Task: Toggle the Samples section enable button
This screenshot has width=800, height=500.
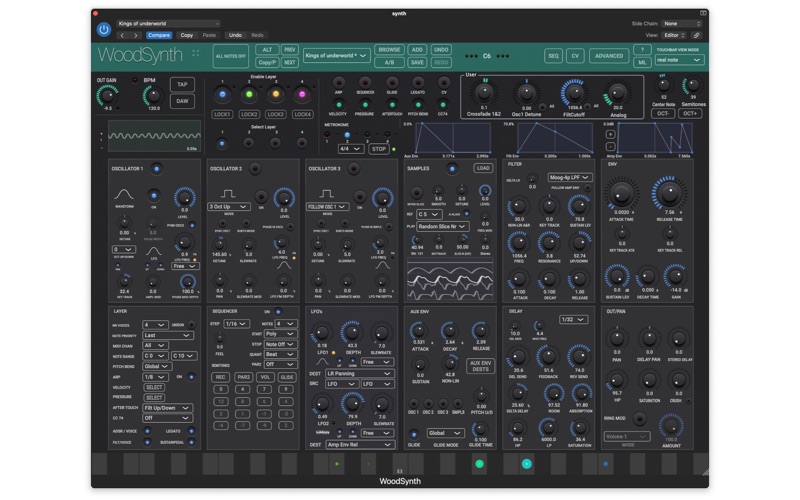Action: [452, 168]
